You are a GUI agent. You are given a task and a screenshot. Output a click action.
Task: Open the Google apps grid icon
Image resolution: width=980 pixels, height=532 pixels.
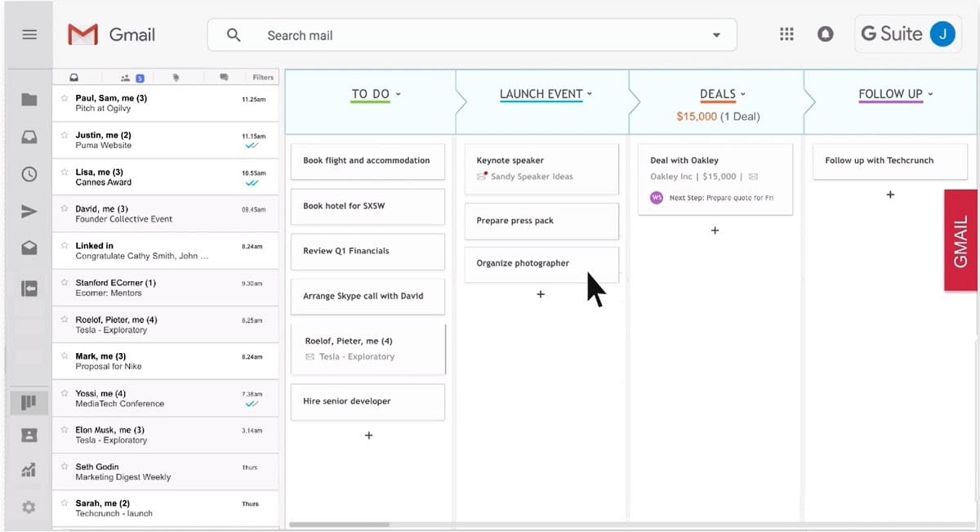(786, 34)
